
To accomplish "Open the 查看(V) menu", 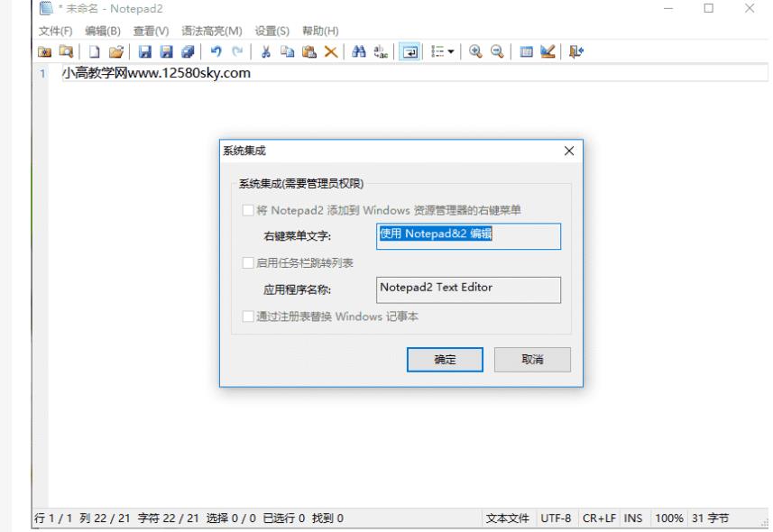I will [x=151, y=31].
